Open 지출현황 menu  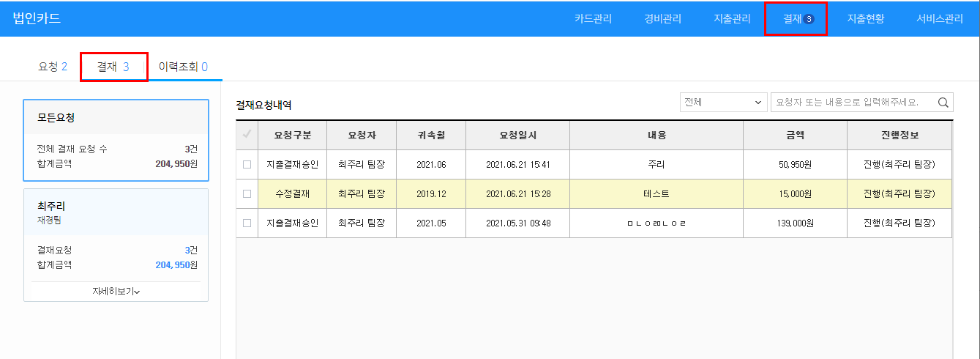pyautogui.click(x=865, y=19)
